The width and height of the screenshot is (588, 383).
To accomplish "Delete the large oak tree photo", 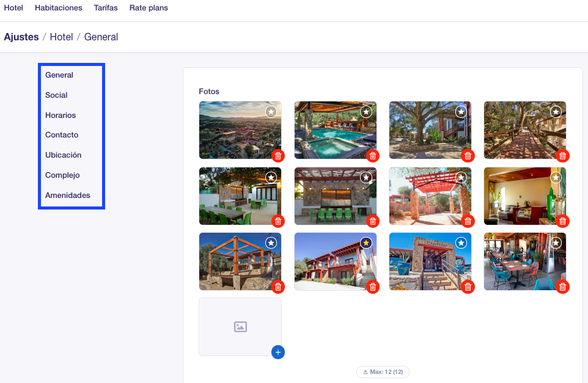I will 468,156.
